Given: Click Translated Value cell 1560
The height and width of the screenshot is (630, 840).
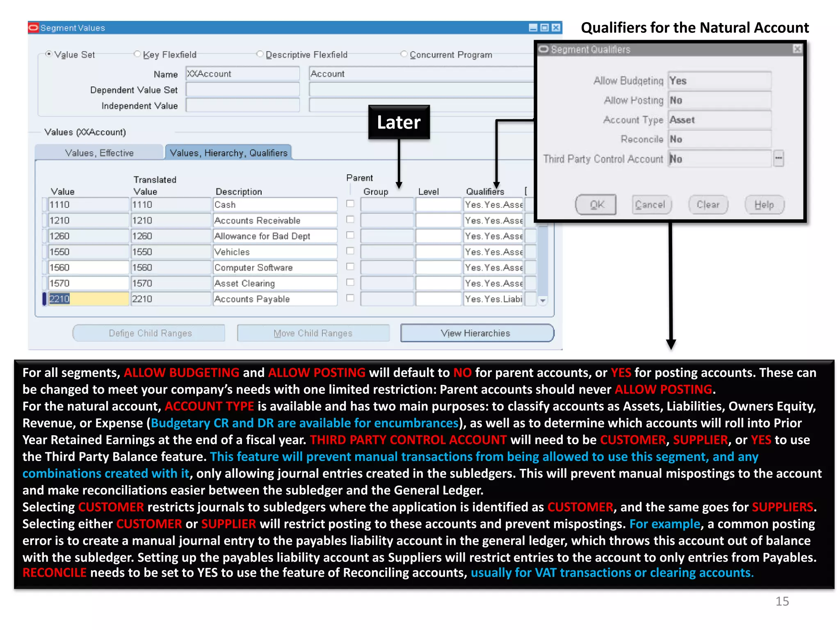Looking at the screenshot, I should (171, 267).
